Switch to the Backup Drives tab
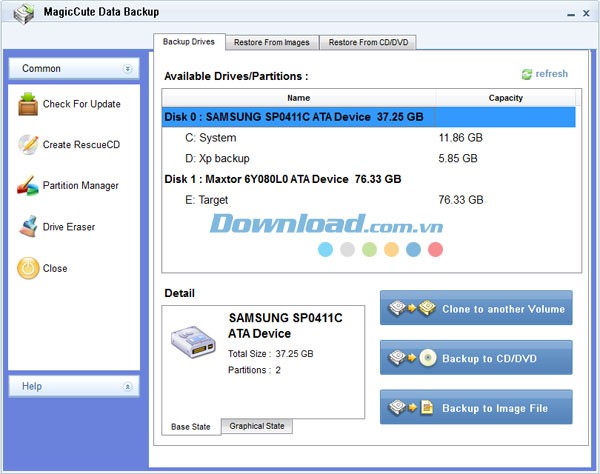 189,42
